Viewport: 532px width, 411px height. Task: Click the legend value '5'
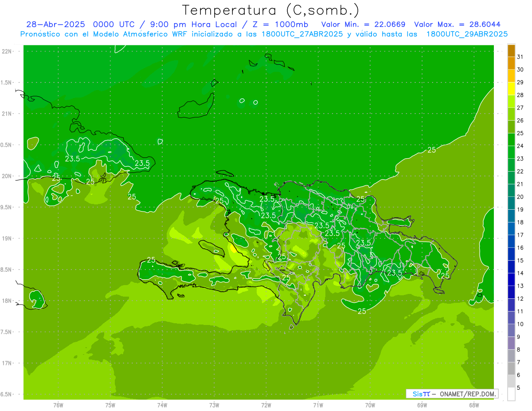(519, 388)
